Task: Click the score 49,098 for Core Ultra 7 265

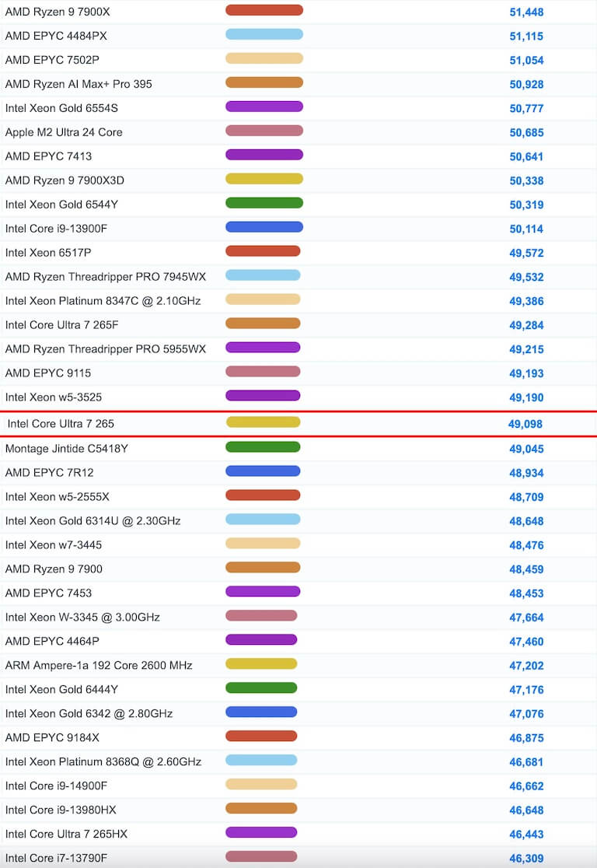Action: point(525,424)
